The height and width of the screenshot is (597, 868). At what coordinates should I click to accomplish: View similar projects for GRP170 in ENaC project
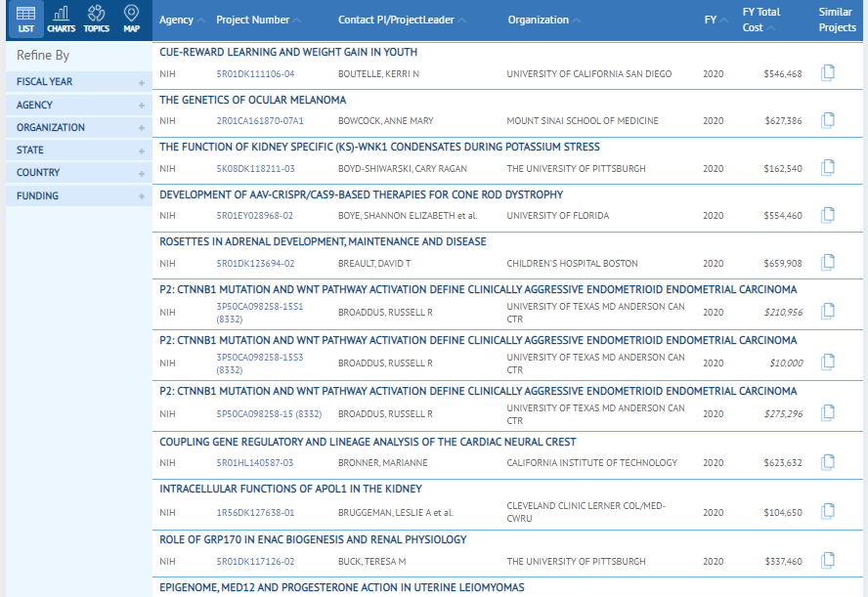[828, 561]
